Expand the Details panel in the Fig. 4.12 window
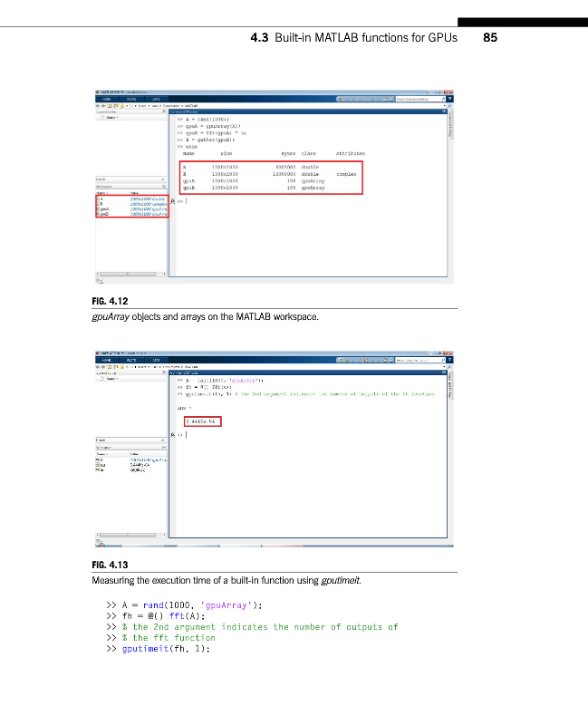 click(x=163, y=179)
